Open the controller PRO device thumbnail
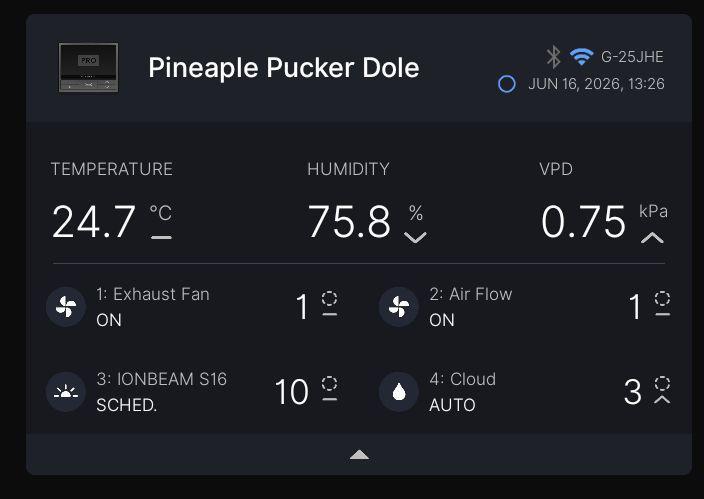 pos(88,67)
